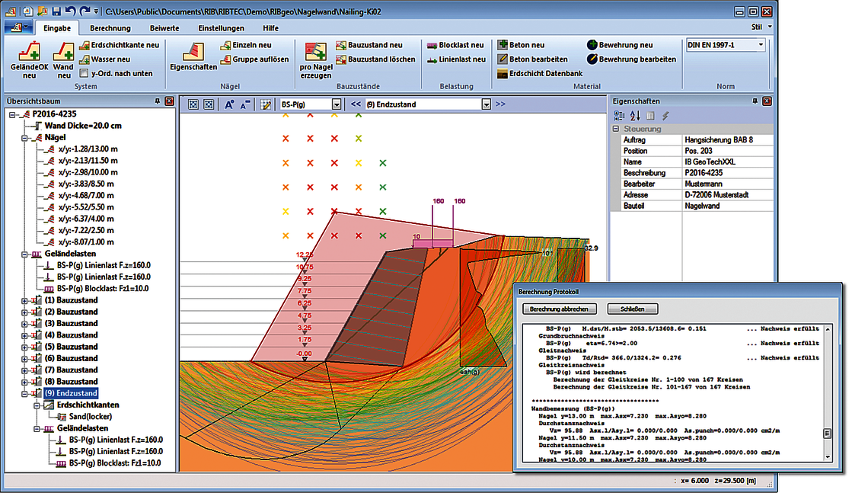The height and width of the screenshot is (493, 868).
Task: Pin the Übersichtsbaum panel
Action: (x=157, y=101)
